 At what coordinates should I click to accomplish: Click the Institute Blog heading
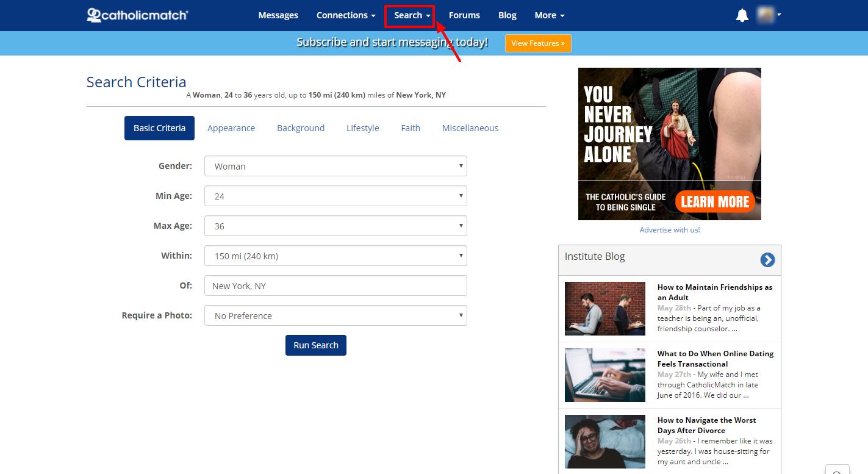click(595, 256)
